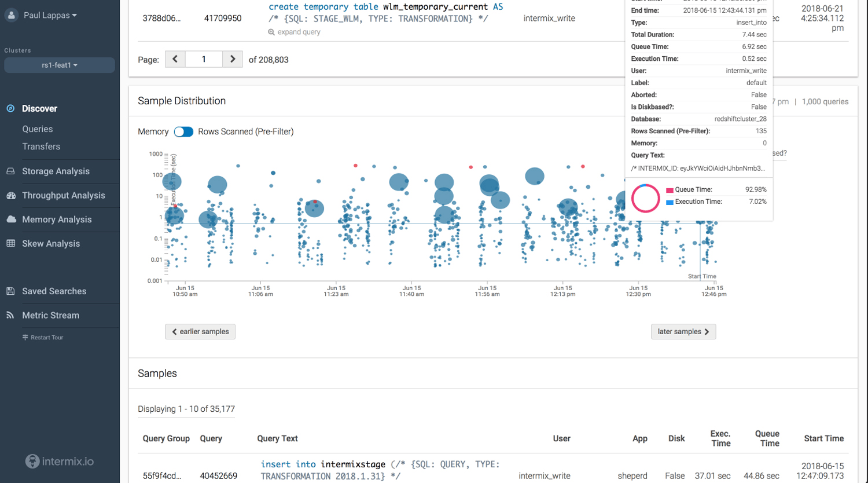This screenshot has height=483, width=868.
Task: Click the 92.98% queue time percentage
Action: click(x=756, y=190)
